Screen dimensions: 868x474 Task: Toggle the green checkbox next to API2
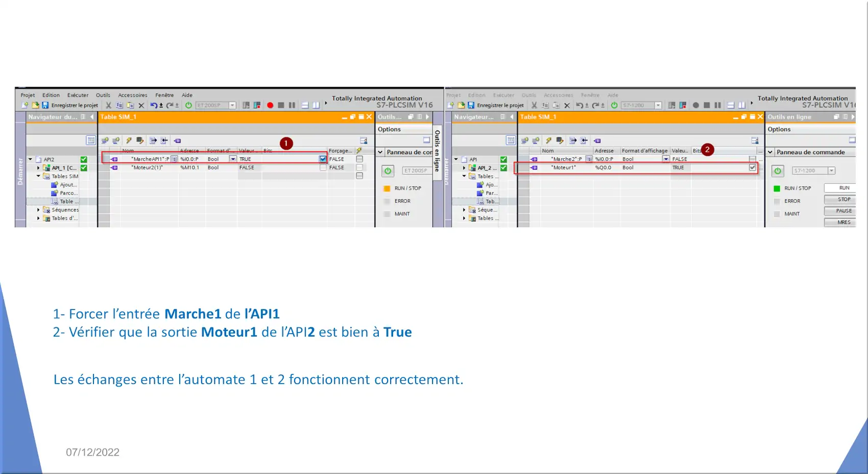tap(84, 159)
